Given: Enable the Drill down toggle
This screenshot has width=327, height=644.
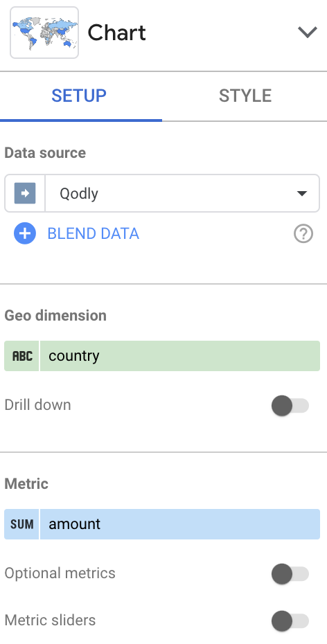Looking at the screenshot, I should coord(290,406).
